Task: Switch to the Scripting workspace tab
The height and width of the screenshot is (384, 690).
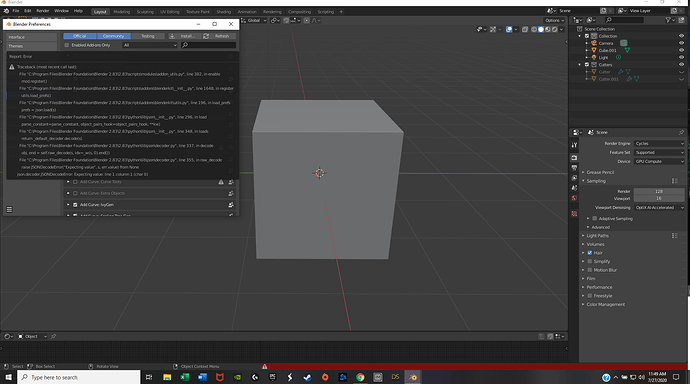Action: click(326, 12)
